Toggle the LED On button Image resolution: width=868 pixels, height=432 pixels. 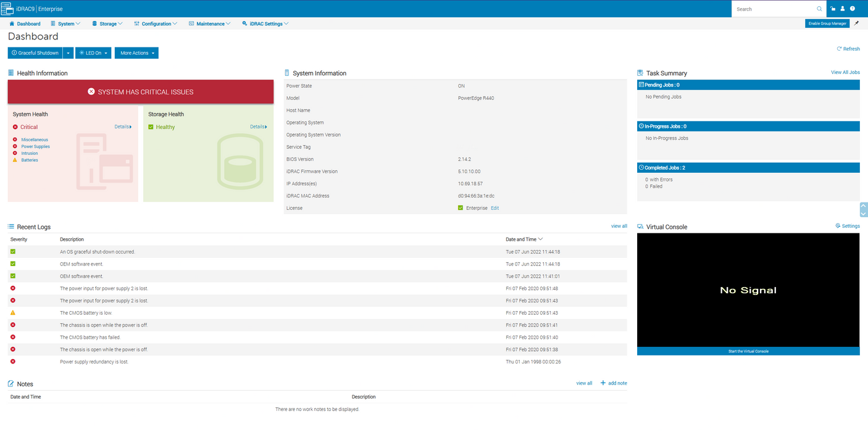[x=93, y=53]
